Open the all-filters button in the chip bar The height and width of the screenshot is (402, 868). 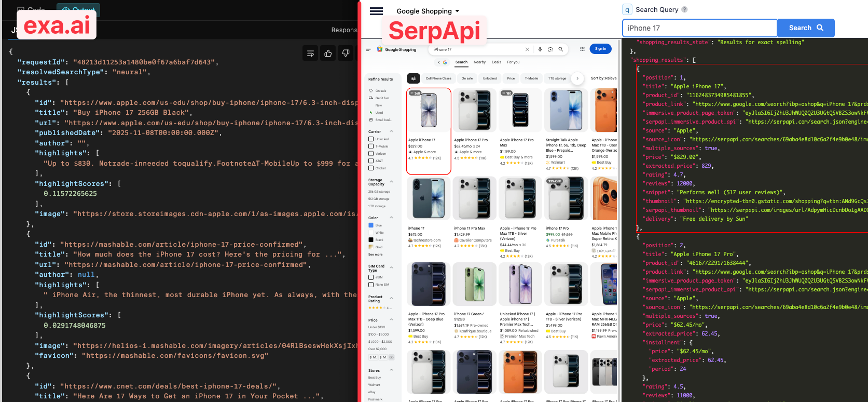click(x=414, y=78)
